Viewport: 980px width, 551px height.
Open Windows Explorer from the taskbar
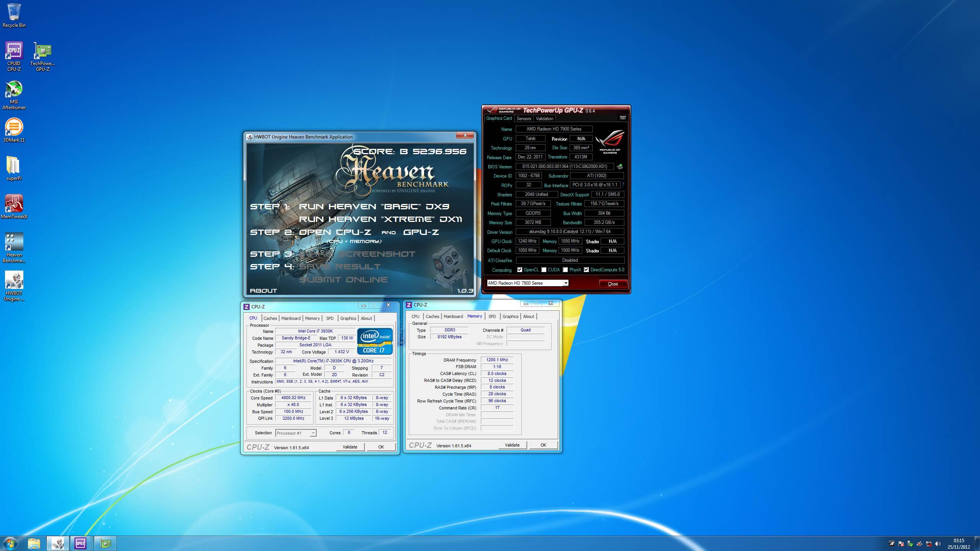34,543
